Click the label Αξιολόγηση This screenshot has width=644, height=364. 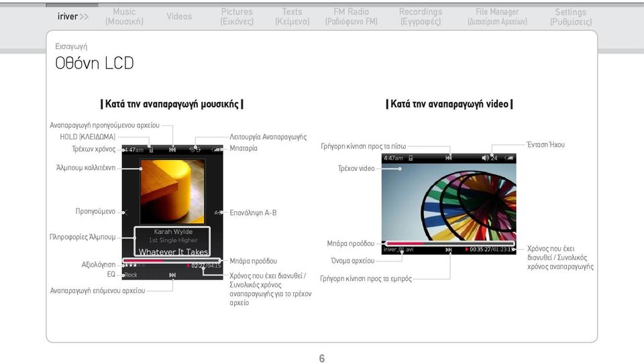(99, 265)
